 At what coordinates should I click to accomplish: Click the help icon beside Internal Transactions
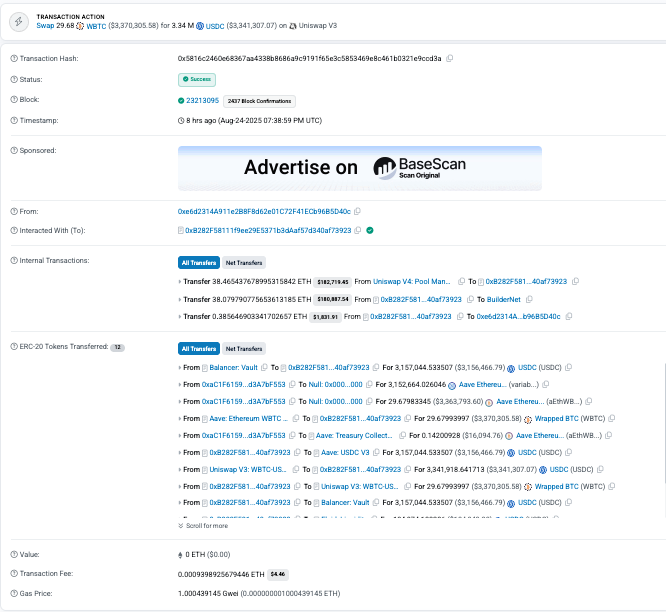tap(14, 260)
